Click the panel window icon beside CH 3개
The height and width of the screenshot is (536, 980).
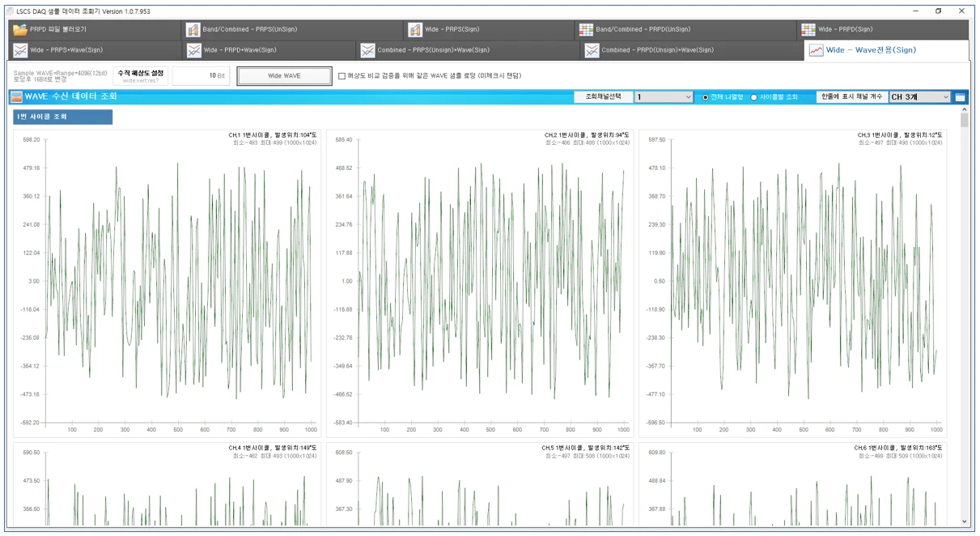(x=960, y=97)
